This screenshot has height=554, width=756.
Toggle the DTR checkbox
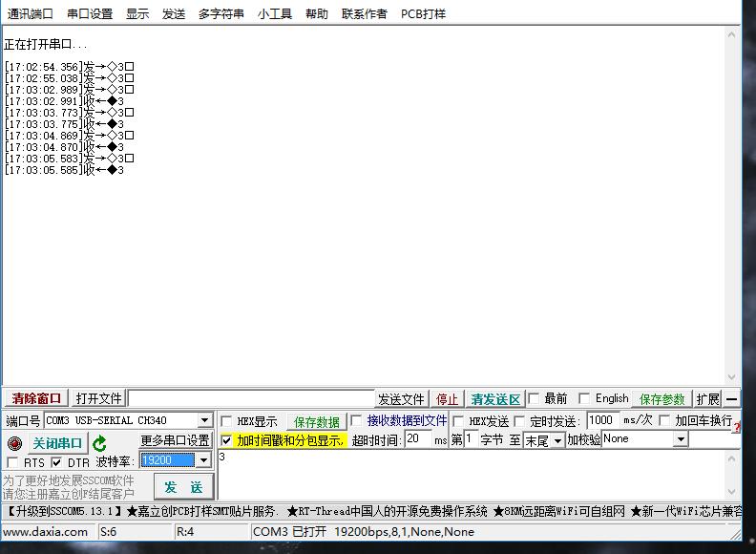56,463
